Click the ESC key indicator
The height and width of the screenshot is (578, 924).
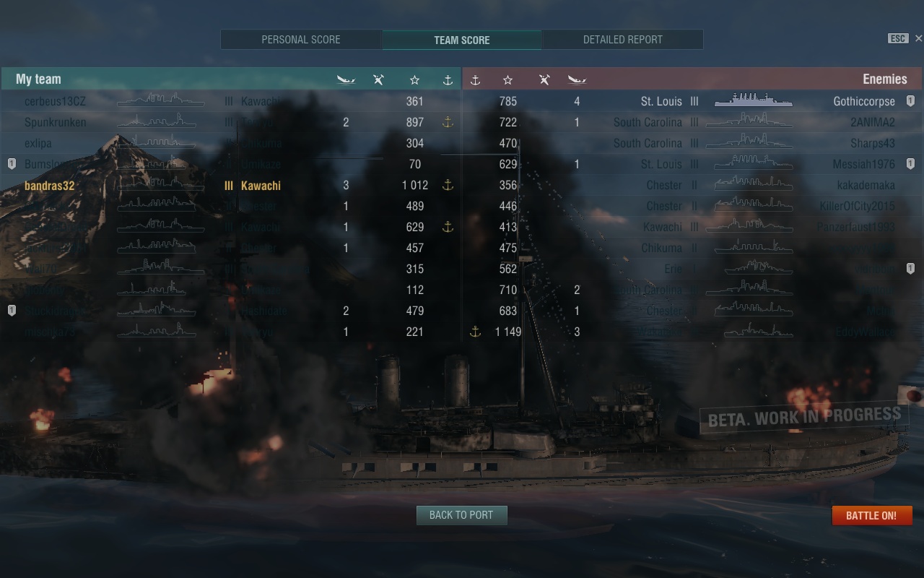point(897,38)
